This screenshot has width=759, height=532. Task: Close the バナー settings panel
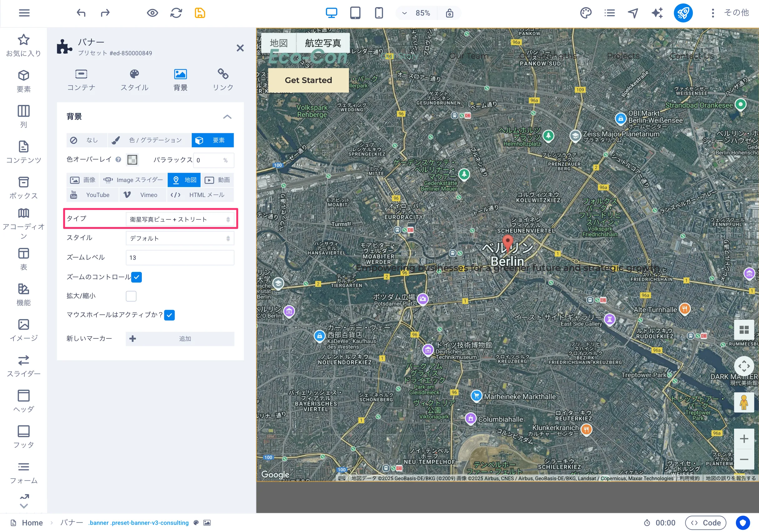[x=240, y=48]
